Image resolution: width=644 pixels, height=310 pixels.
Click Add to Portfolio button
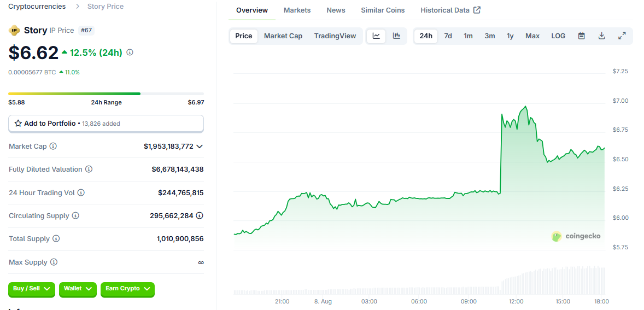click(106, 124)
